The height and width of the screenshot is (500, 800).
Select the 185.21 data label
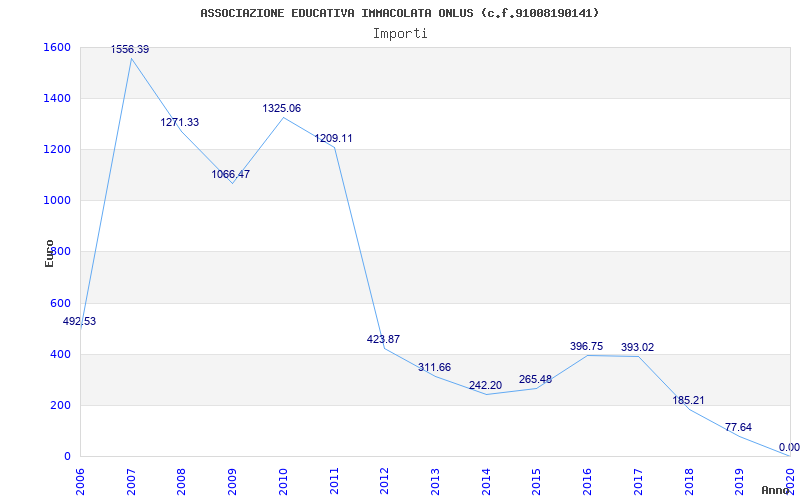click(x=688, y=401)
